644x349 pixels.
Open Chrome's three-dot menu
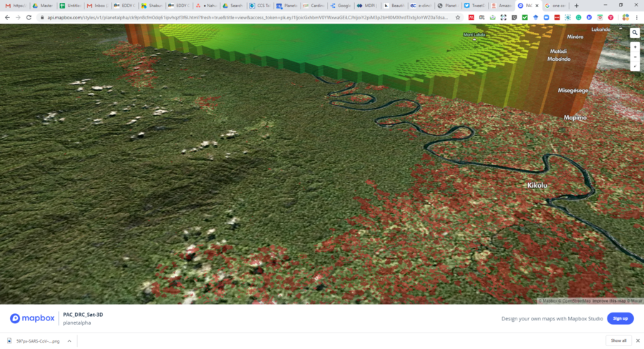[637, 17]
